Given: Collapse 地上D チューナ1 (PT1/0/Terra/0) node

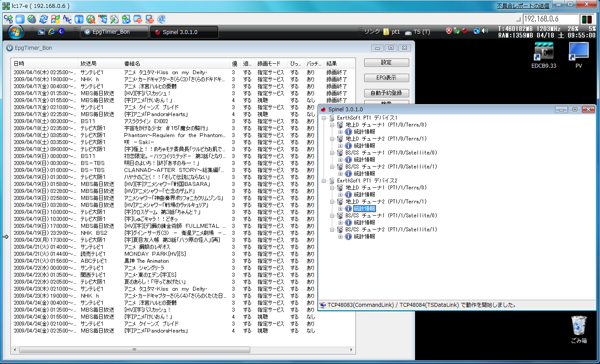Looking at the screenshot, I should [x=333, y=125].
